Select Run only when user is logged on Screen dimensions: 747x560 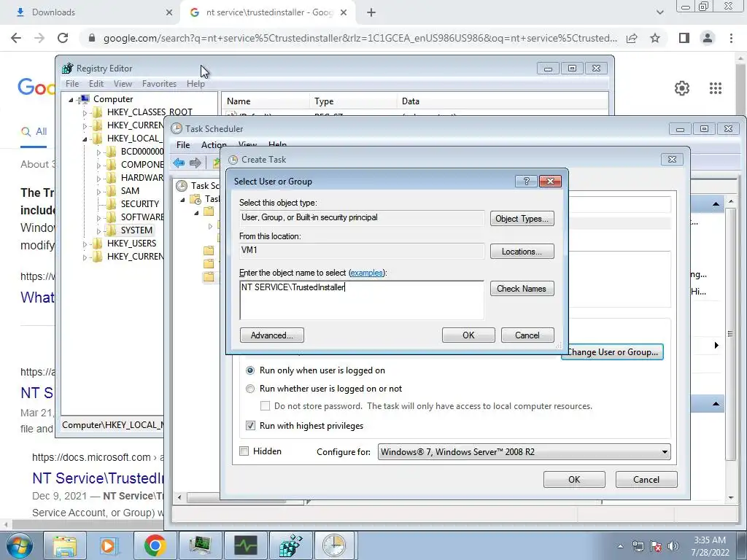coord(250,370)
